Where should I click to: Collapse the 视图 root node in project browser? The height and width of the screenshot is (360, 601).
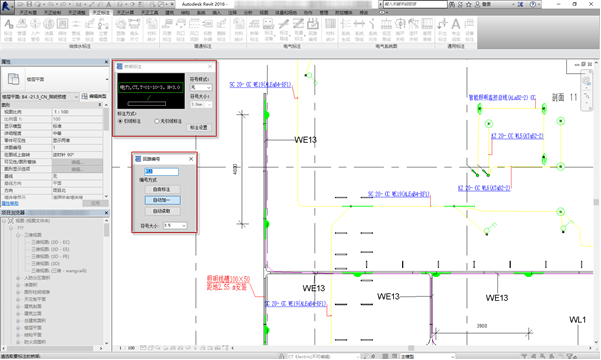coord(4,221)
